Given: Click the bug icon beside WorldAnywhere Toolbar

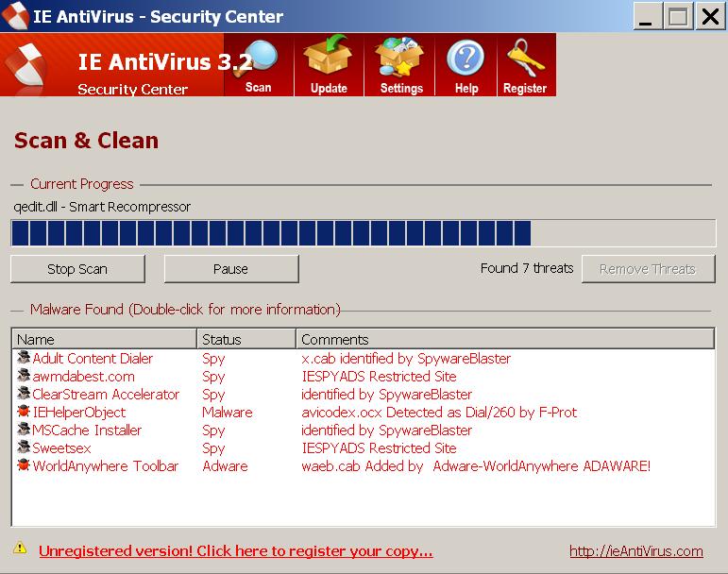Looking at the screenshot, I should (x=24, y=465).
